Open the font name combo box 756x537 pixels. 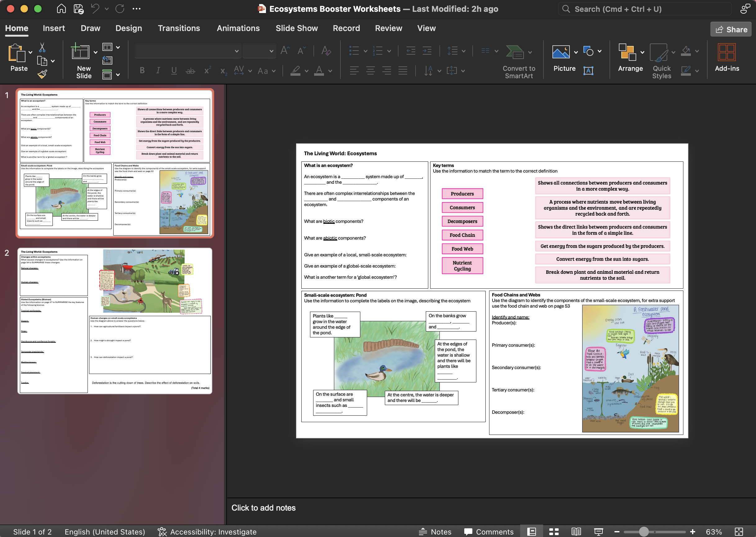pos(187,51)
